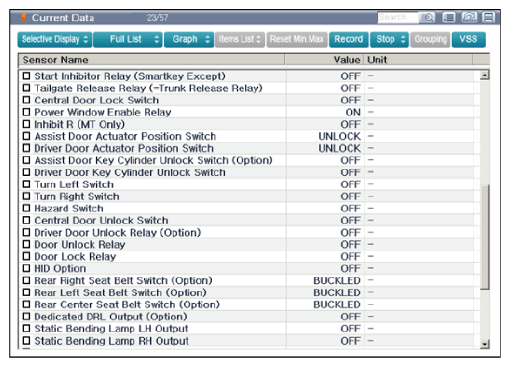Tick the Inhibit R (MT Only) checkbox
Screen dimensions: 510x367
click(26, 124)
